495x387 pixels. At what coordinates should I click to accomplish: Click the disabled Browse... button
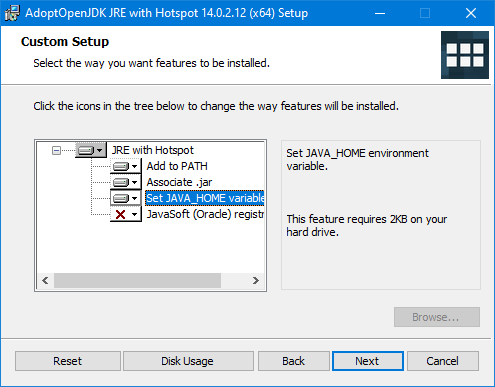437,317
